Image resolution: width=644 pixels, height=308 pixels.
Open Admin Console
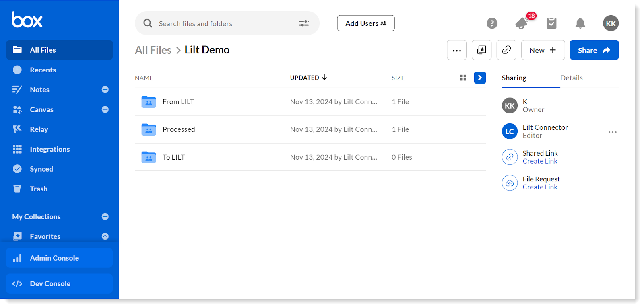pos(60,258)
